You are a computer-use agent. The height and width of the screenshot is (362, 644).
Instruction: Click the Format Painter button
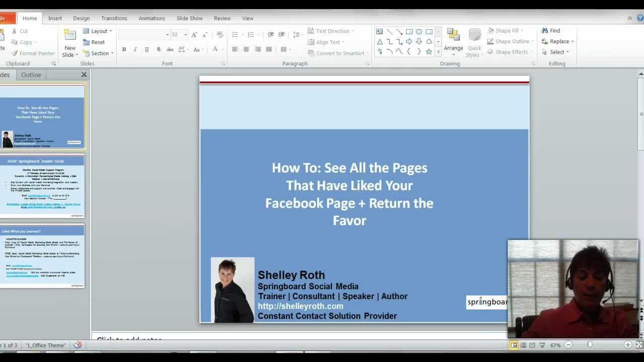33,53
